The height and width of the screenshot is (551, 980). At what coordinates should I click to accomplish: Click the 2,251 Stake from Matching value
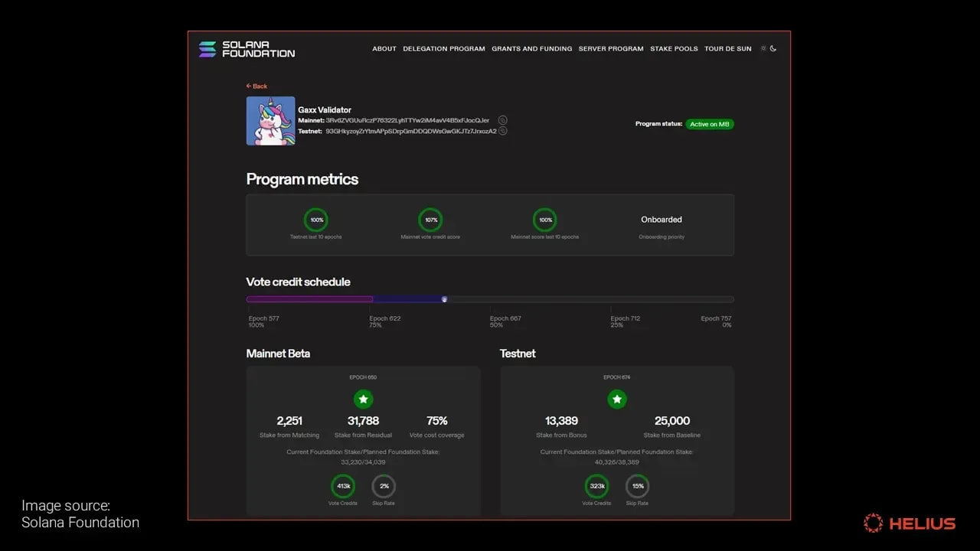point(289,421)
